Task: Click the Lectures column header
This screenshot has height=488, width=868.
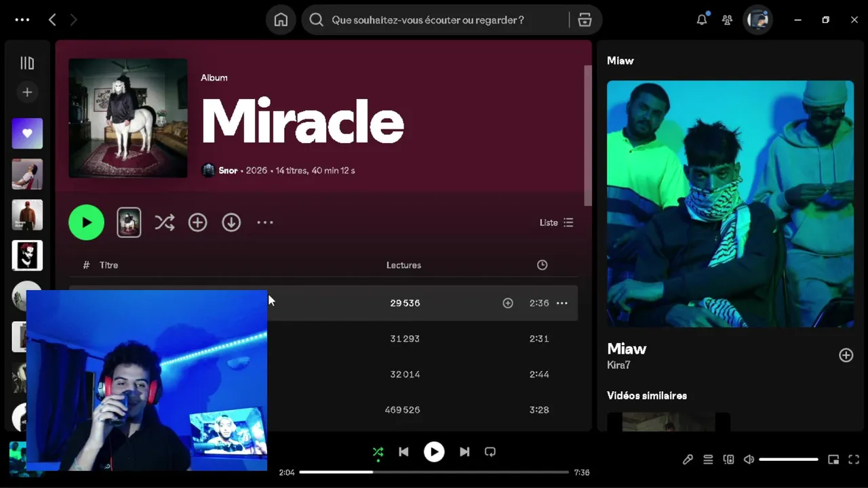Action: 403,265
